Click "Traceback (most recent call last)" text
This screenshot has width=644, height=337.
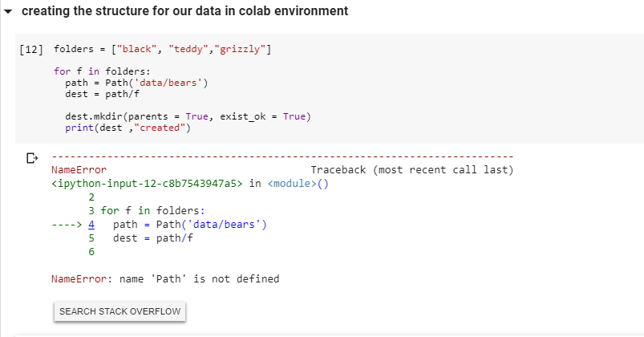pyautogui.click(x=411, y=170)
